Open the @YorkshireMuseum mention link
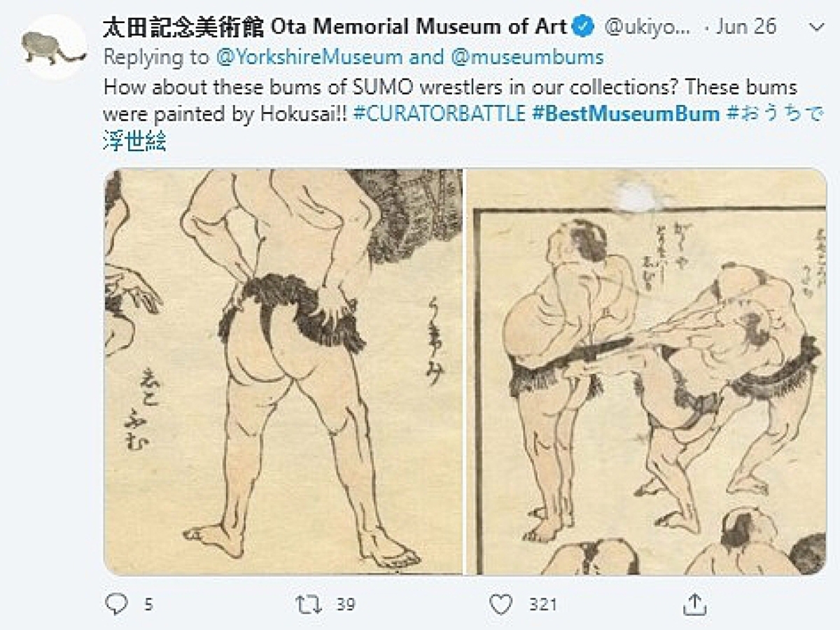 [309, 57]
